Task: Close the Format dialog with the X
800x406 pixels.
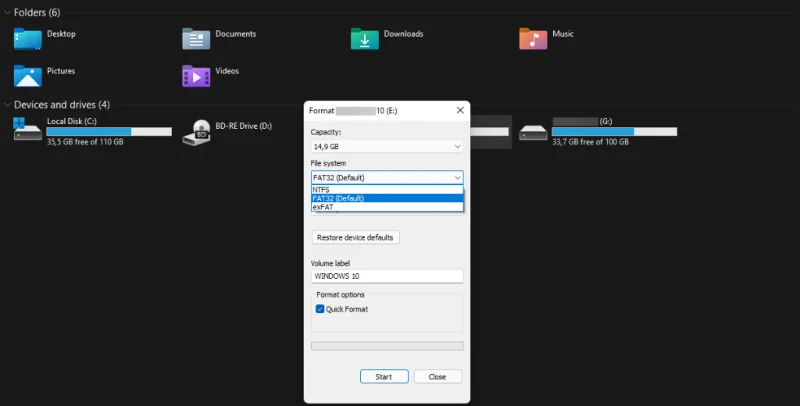Action: tap(460, 110)
